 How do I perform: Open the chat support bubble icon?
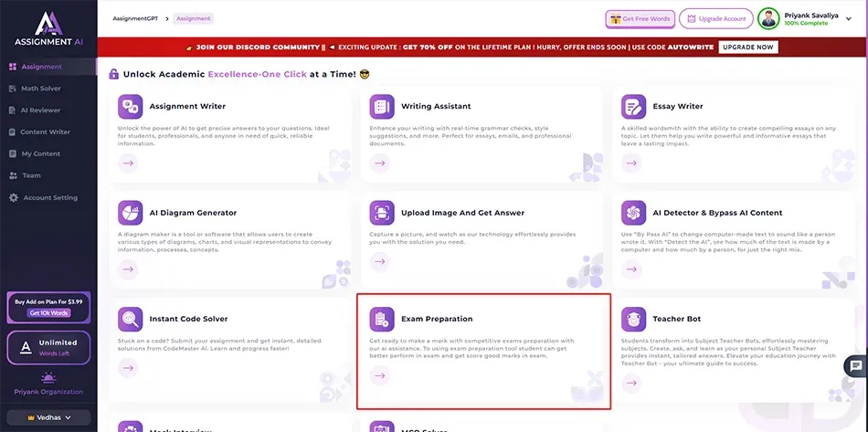coord(855,366)
